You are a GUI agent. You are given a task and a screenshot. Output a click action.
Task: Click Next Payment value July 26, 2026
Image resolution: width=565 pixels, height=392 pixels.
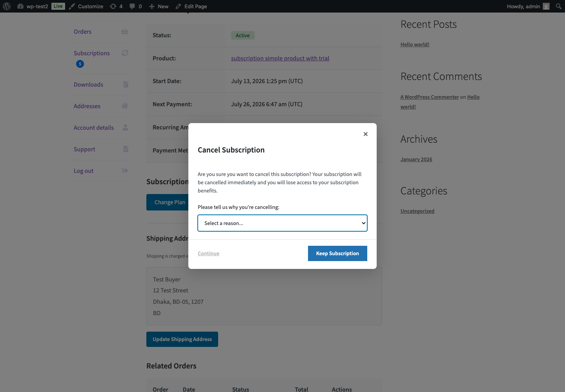point(267,104)
